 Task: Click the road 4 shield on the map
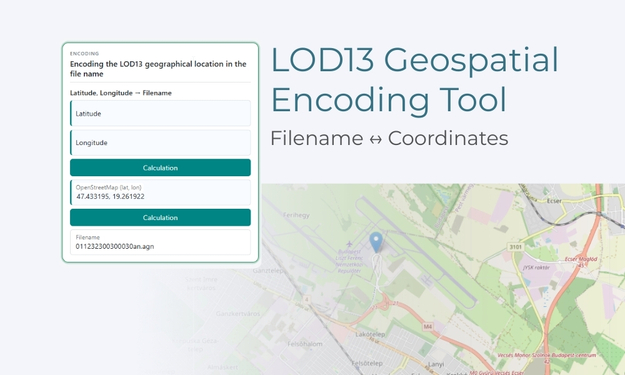[306, 299]
